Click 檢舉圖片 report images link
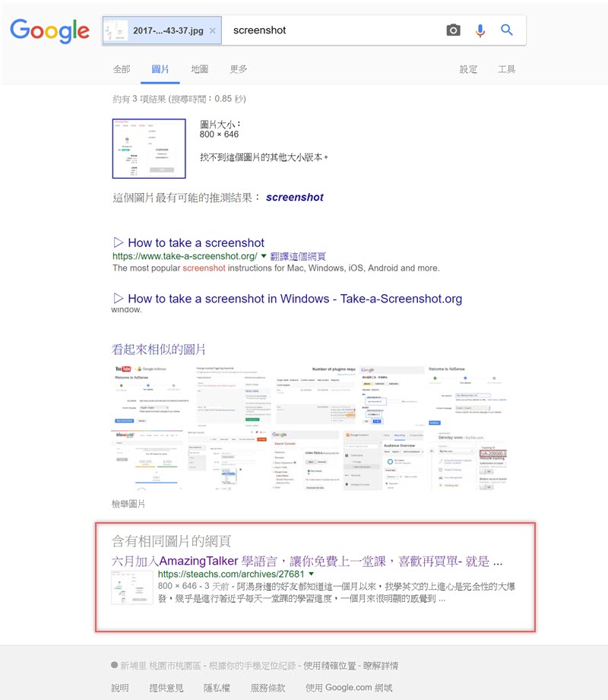 (x=128, y=504)
